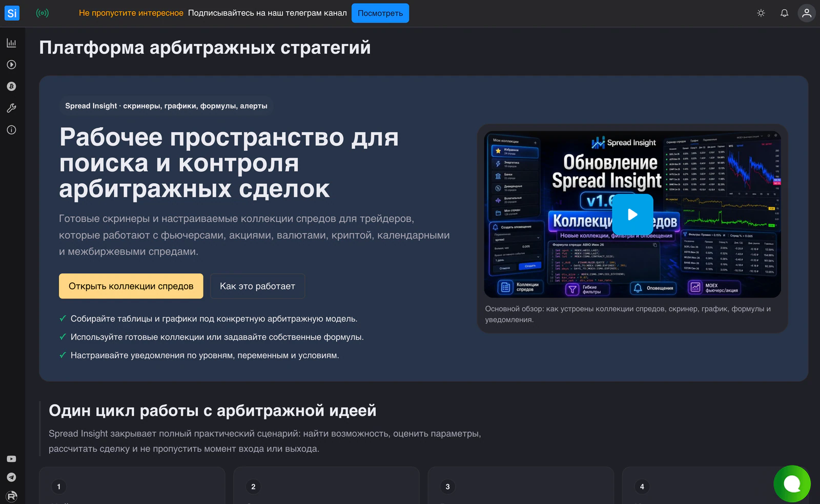Open the play circle icon in sidebar
The width and height of the screenshot is (820, 504).
11,65
